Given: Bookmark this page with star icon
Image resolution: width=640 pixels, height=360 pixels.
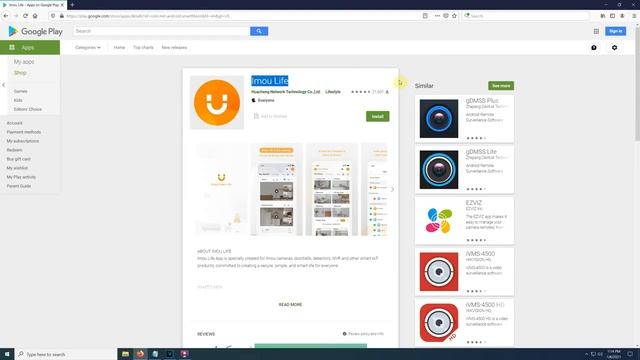Looking at the screenshot, I should tap(454, 16).
